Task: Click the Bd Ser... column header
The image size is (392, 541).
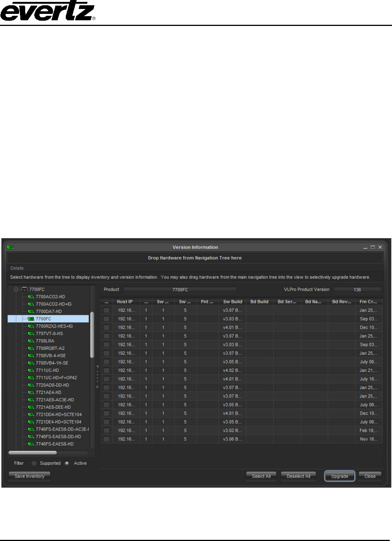Action: [x=287, y=302]
